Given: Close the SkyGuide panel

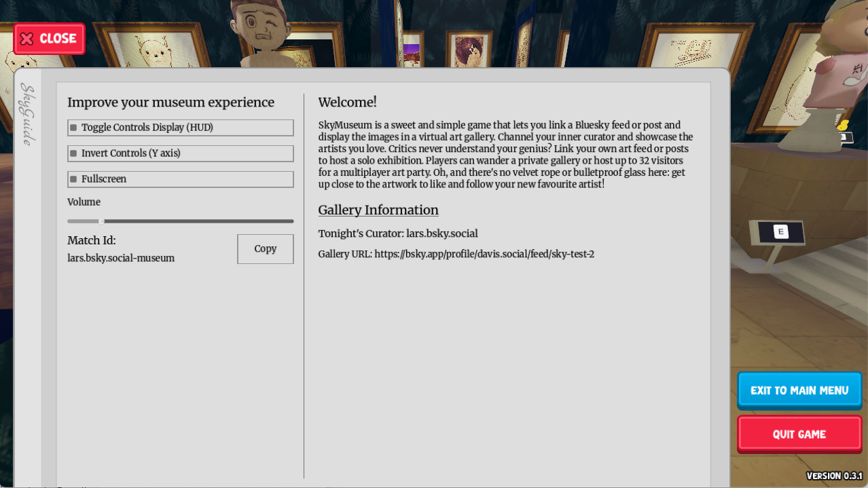Looking at the screenshot, I should [x=49, y=39].
